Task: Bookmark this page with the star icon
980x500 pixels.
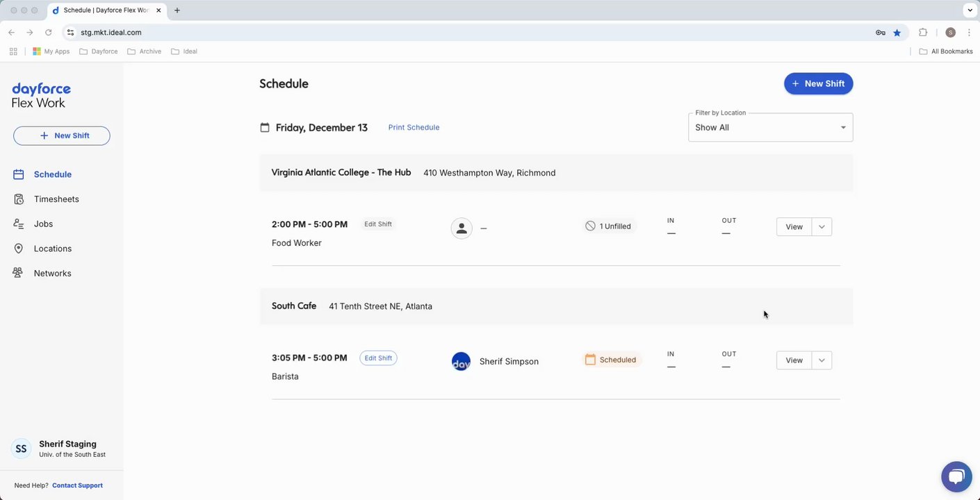Action: [x=897, y=33]
